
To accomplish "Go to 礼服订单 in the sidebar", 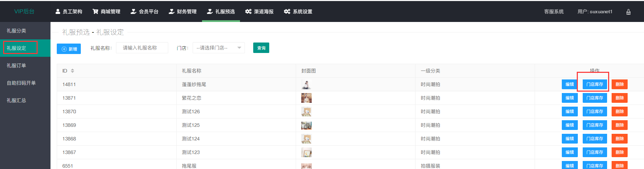I will point(16,66).
